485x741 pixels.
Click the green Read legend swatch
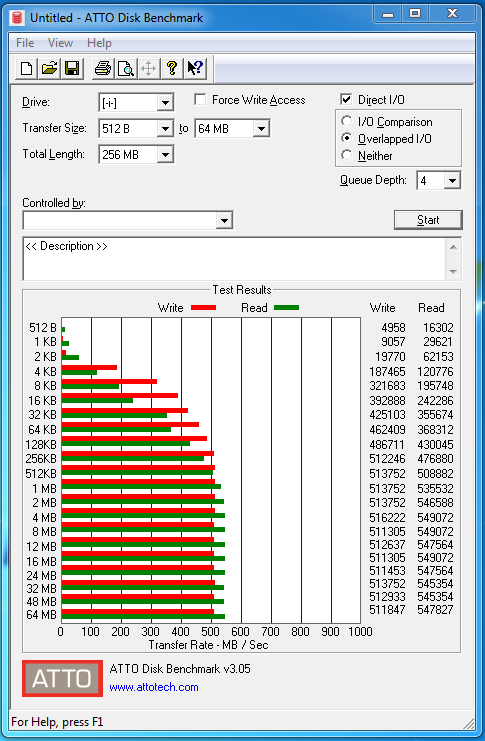coord(286,308)
